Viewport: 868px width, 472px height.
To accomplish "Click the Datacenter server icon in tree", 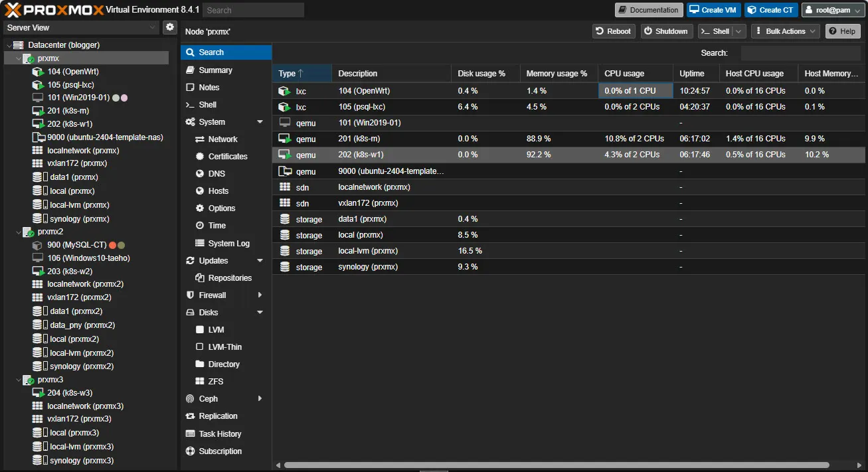I will coord(19,45).
